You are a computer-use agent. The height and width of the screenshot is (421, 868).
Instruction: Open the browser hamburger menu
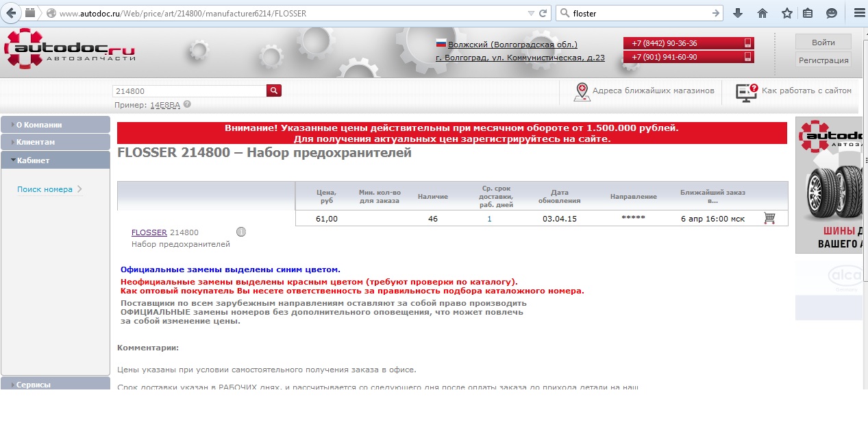pos(859,13)
